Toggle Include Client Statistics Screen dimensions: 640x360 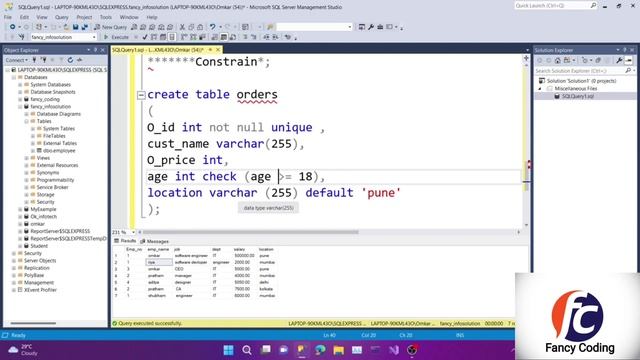tap(202, 37)
